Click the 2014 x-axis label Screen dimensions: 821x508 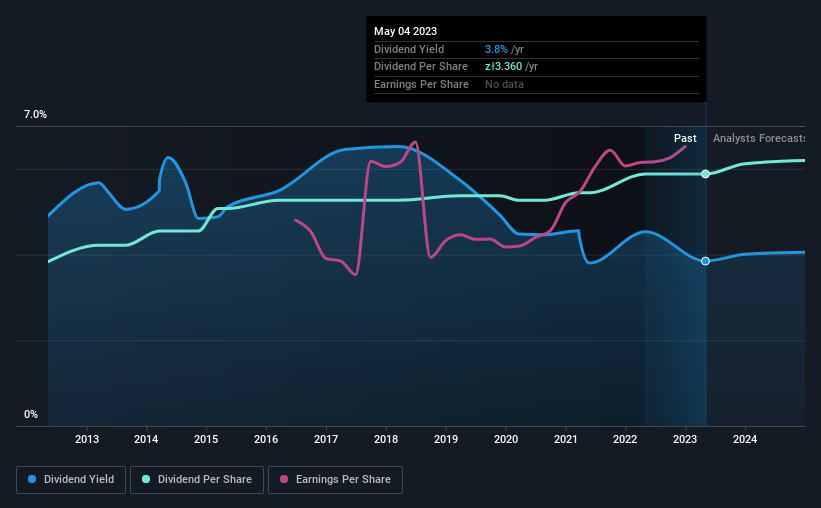tap(146, 439)
